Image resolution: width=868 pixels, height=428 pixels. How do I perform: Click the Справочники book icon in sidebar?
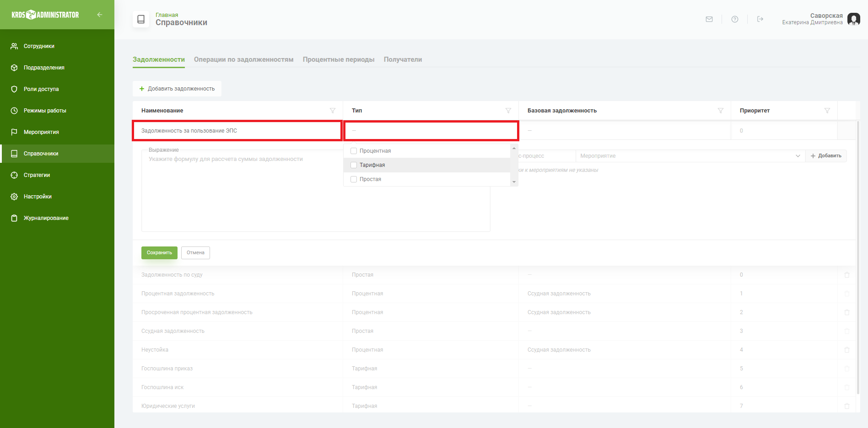pyautogui.click(x=14, y=154)
